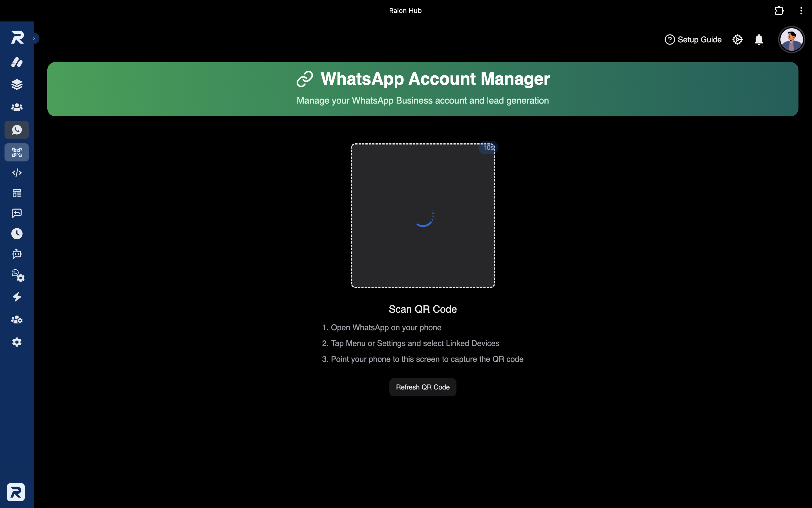
Task: Open the clock schedule sidebar icon
Action: click(x=17, y=233)
